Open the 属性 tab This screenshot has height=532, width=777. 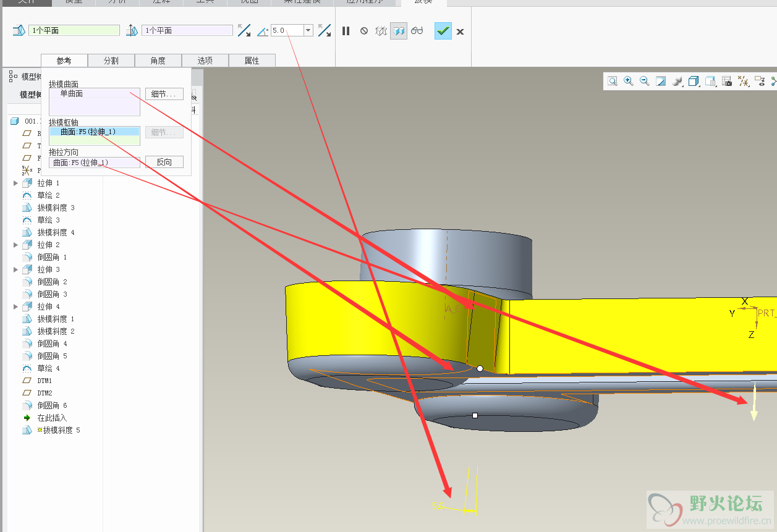click(x=252, y=61)
